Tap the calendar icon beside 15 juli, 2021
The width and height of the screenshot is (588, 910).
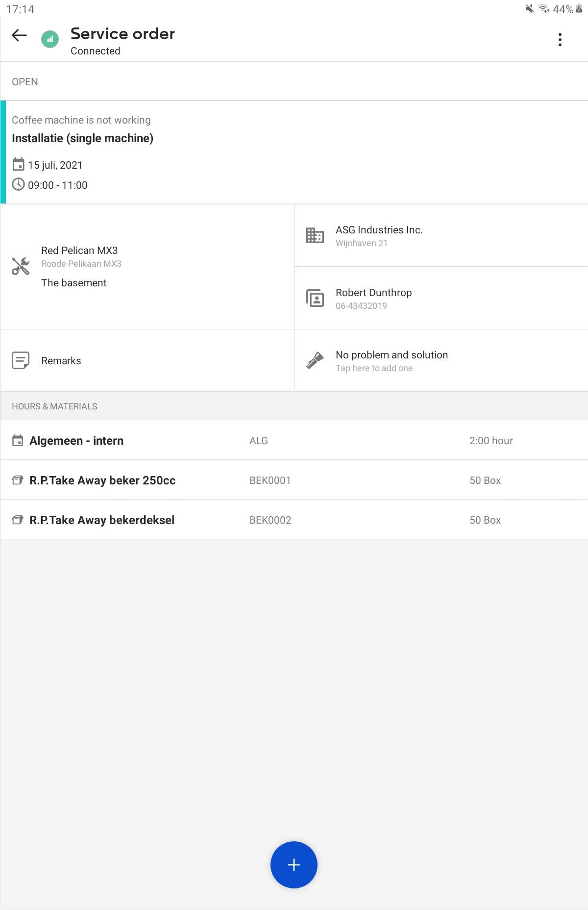[18, 165]
